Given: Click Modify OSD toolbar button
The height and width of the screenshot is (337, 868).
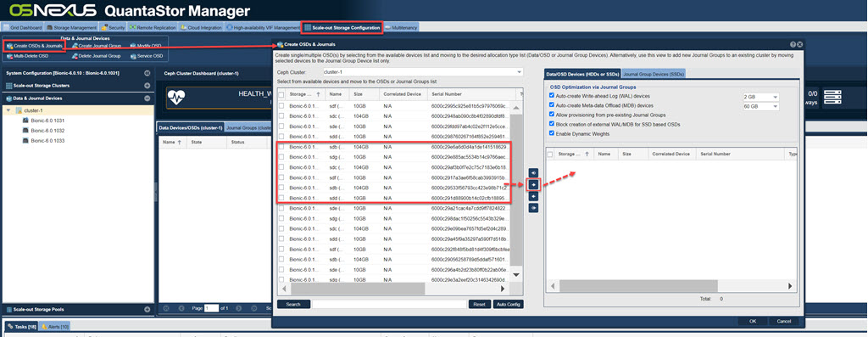Looking at the screenshot, I should click(x=146, y=46).
